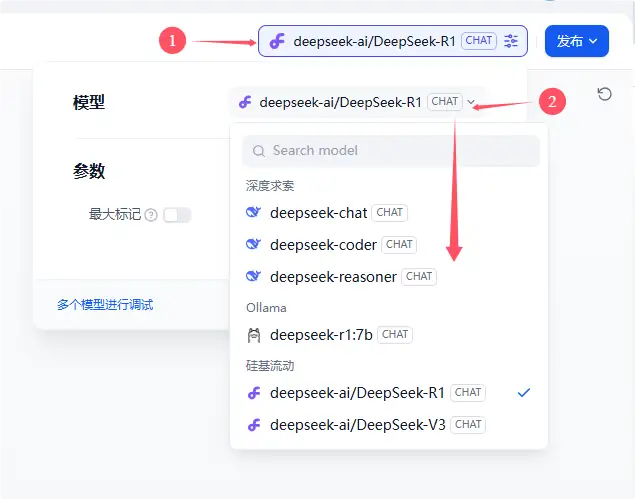Viewport: 635px width, 499px height.
Task: Click the magnifier icon in Search model field
Action: 259,151
